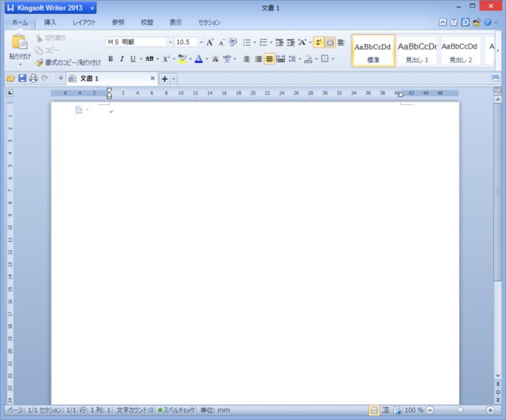The height and width of the screenshot is (420, 506).
Task: Apply the 見出し 1 heading style
Action: 417,51
